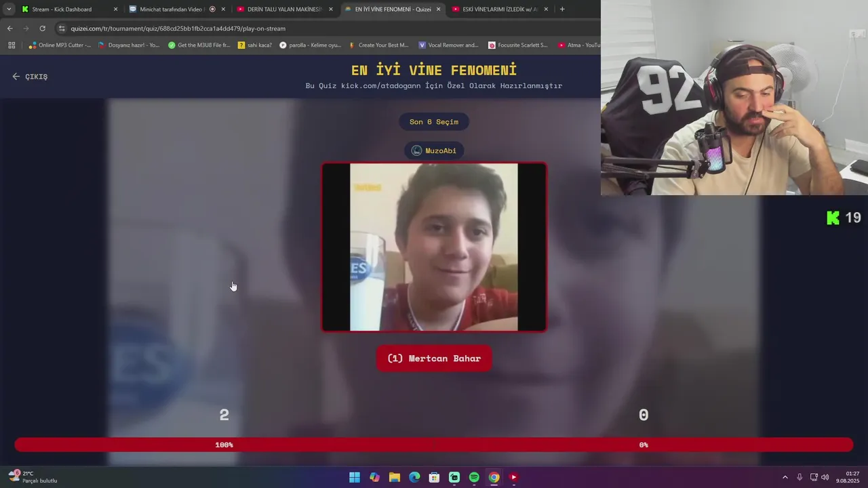This screenshot has height=488, width=868.
Task: Close the EN İYİ VİNE FENOMENİ tab
Action: (438, 9)
